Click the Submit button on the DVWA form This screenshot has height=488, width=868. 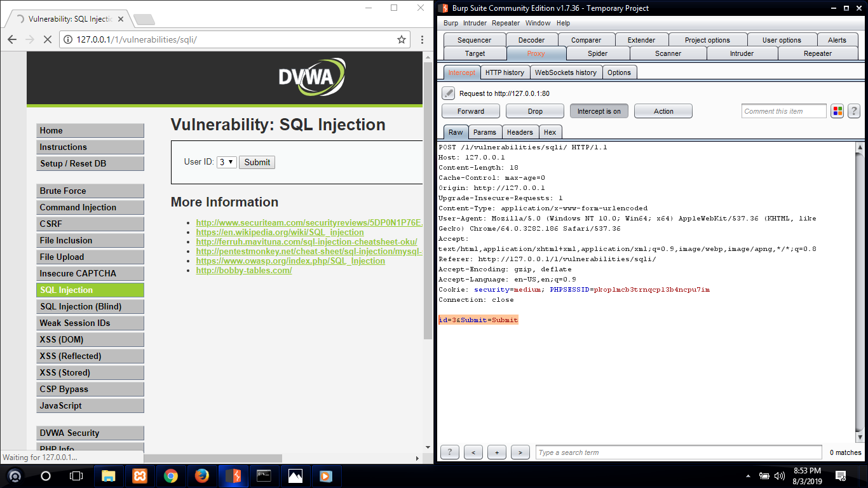(257, 162)
